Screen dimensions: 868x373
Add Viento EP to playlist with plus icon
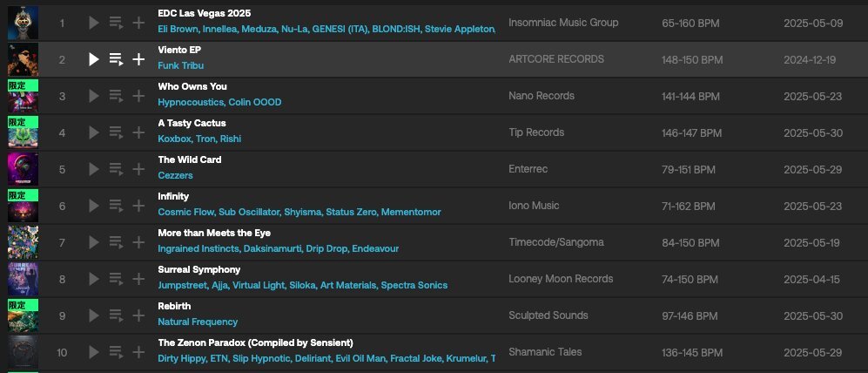click(x=138, y=59)
